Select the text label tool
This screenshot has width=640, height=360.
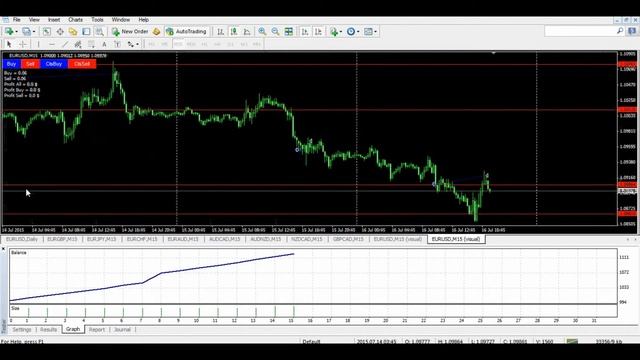coord(117,44)
